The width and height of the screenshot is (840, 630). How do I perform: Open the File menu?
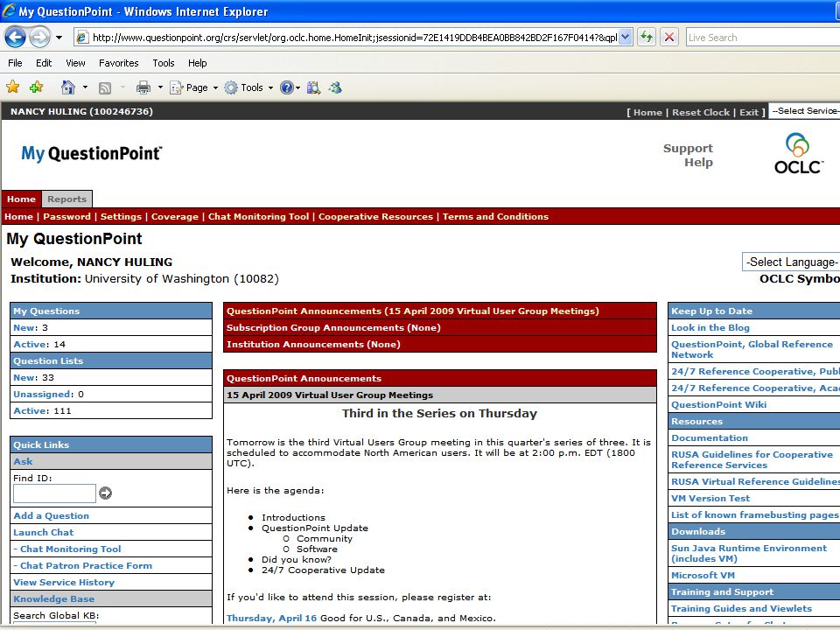15,63
